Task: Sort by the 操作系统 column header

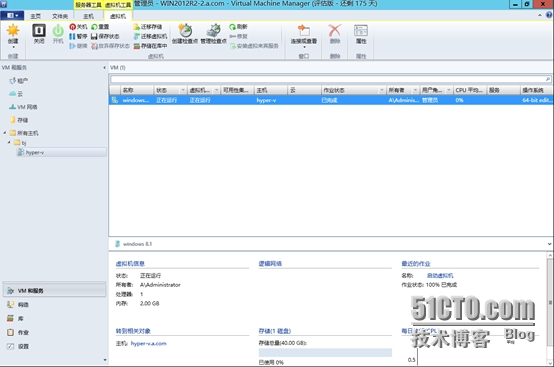Action: tap(536, 90)
